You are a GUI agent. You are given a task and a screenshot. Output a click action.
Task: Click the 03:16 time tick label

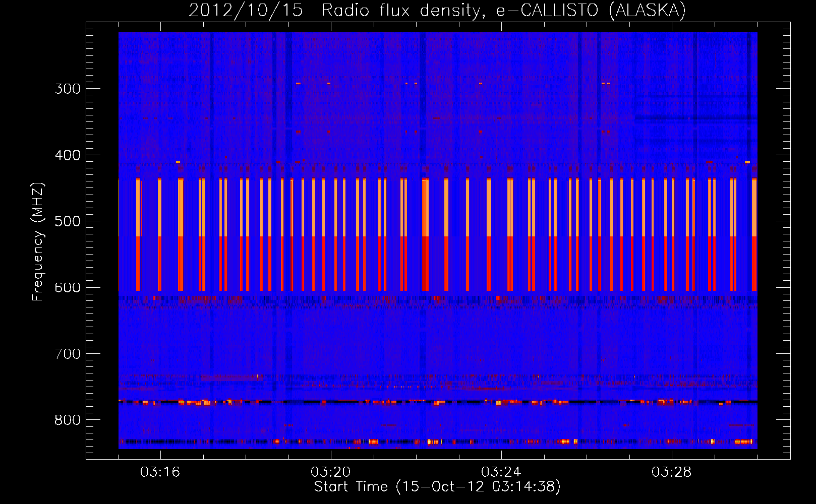pos(160,472)
